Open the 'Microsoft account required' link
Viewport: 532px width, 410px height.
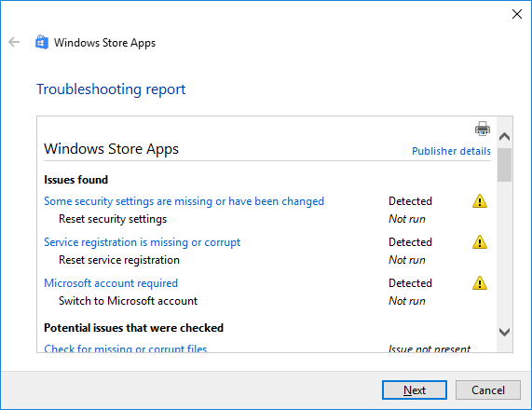(x=111, y=283)
